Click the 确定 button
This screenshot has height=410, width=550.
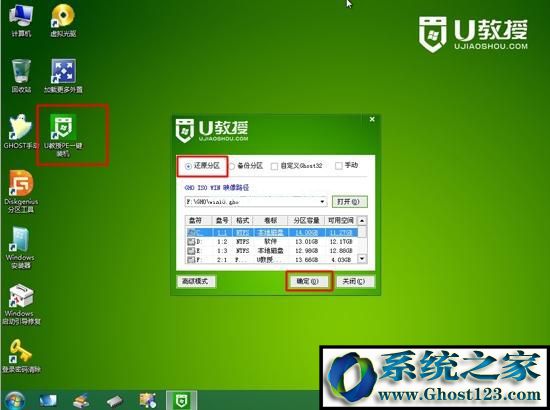pos(308,281)
